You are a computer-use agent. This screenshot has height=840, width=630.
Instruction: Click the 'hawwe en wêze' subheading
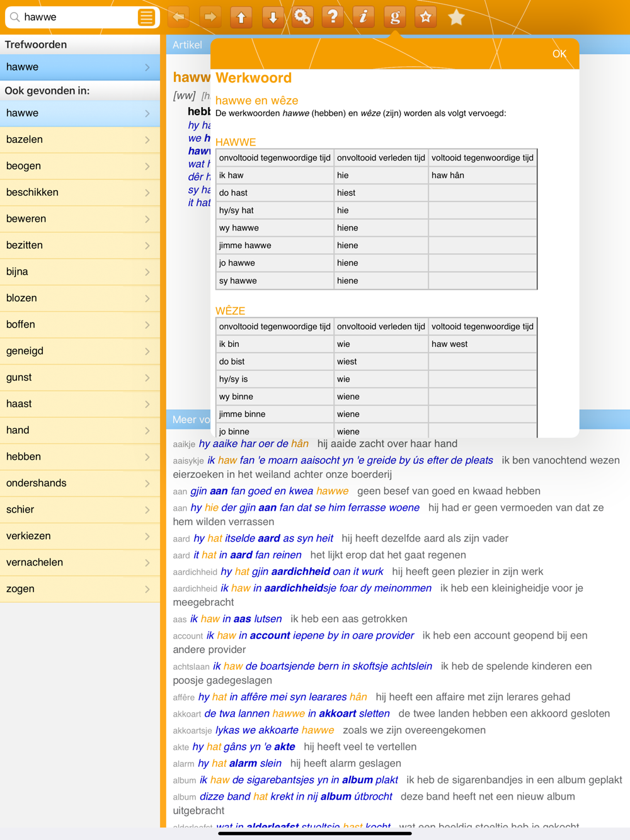[x=256, y=101]
